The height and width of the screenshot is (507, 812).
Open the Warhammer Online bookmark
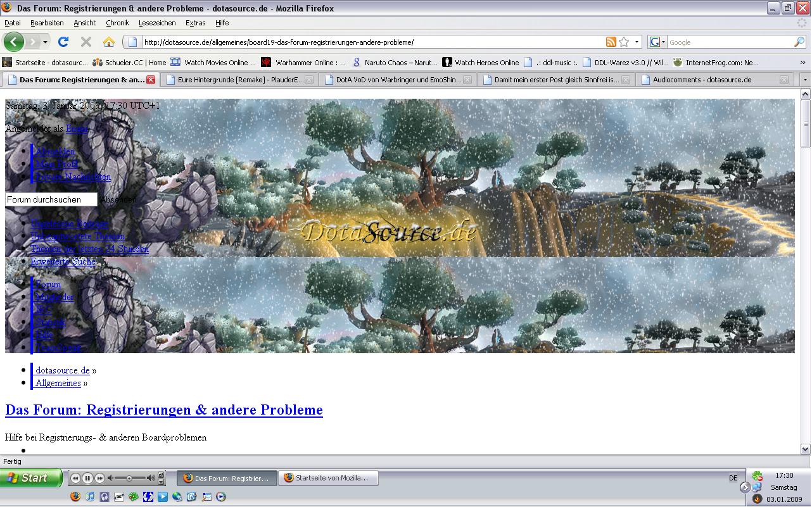pyautogui.click(x=305, y=63)
